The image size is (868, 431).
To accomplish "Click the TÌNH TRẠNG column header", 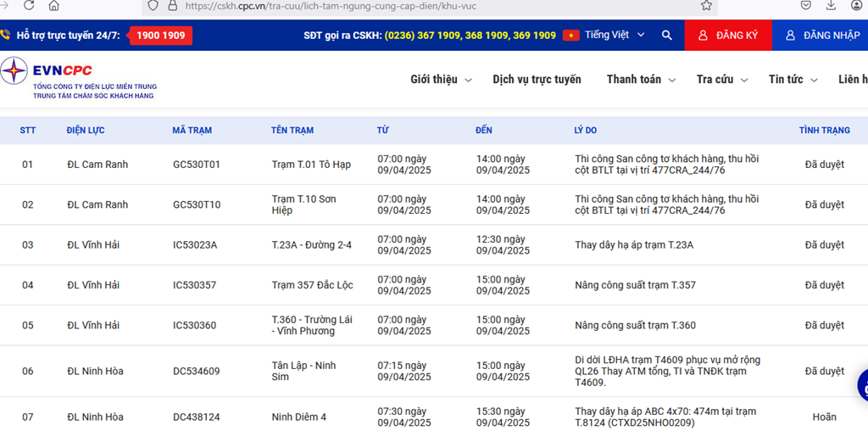I will click(824, 131).
